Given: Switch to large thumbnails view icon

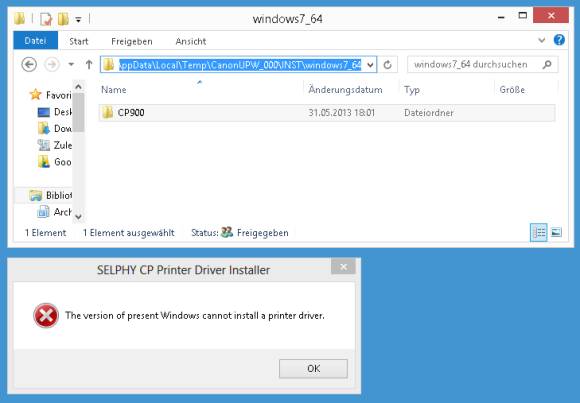Looking at the screenshot, I should coord(556,232).
